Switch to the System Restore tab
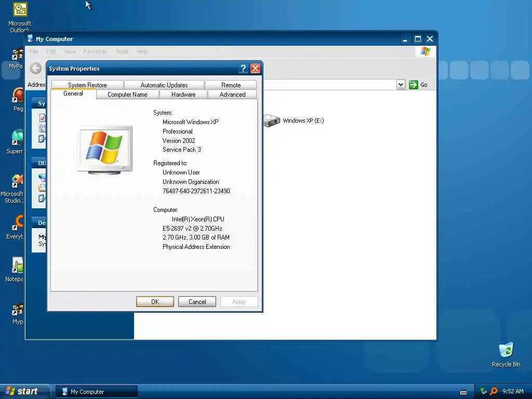 (x=87, y=85)
